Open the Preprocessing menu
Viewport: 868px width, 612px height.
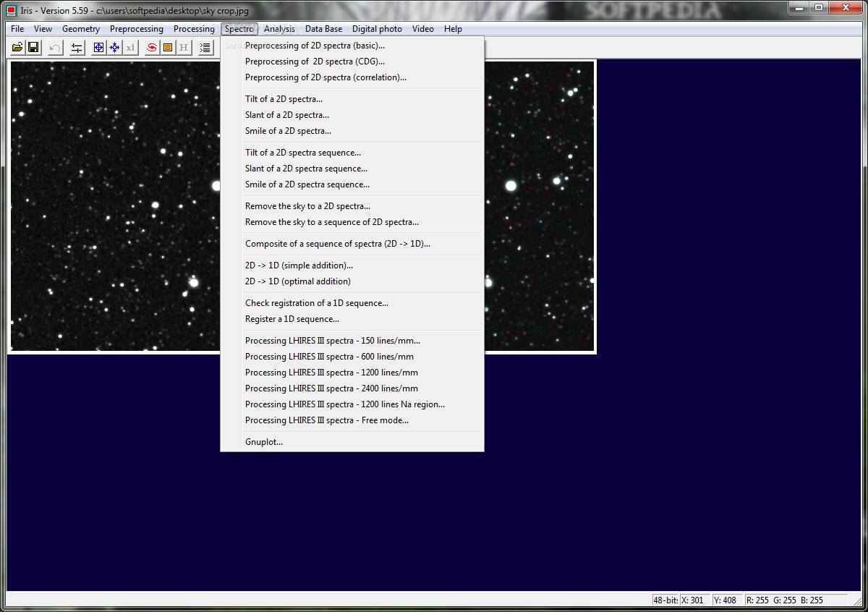coord(137,29)
